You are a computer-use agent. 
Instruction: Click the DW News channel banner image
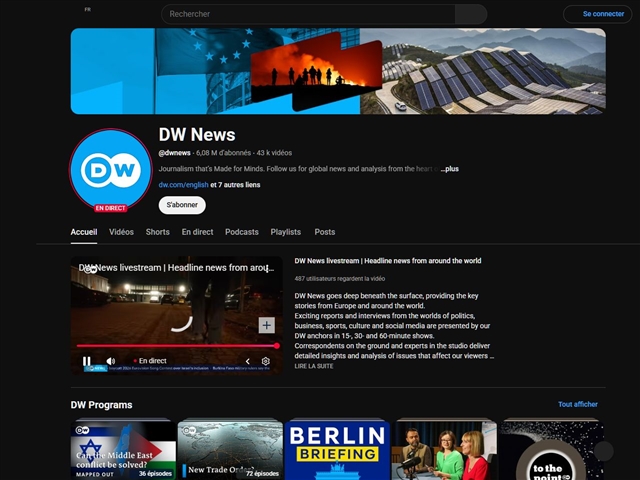point(338,71)
